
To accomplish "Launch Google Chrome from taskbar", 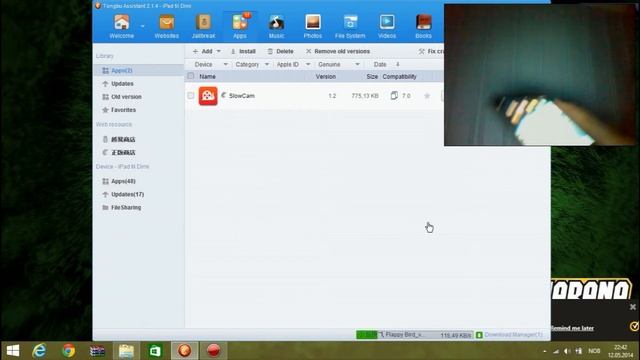I will pyautogui.click(x=69, y=351).
